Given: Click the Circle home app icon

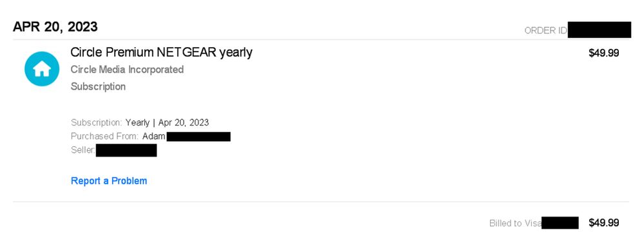Looking at the screenshot, I should (42, 69).
